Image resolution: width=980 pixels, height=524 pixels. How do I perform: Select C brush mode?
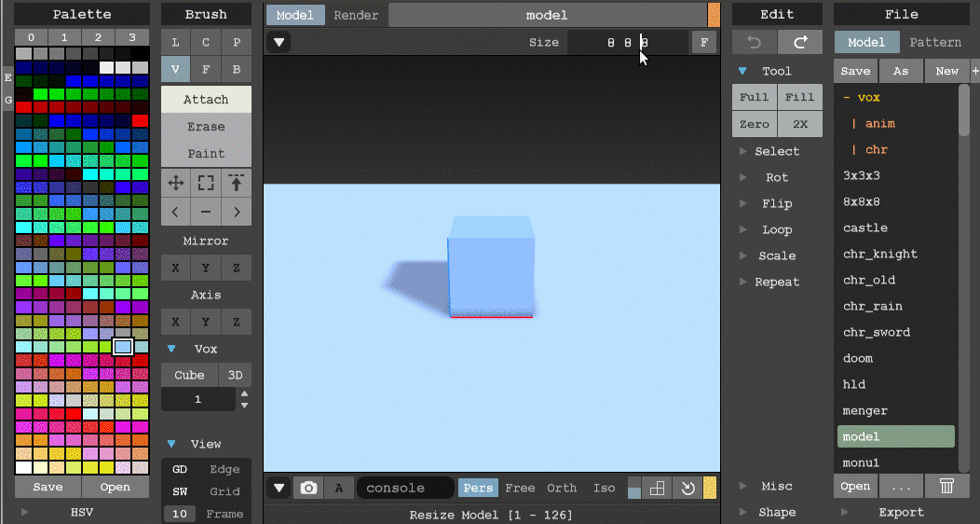click(x=206, y=43)
